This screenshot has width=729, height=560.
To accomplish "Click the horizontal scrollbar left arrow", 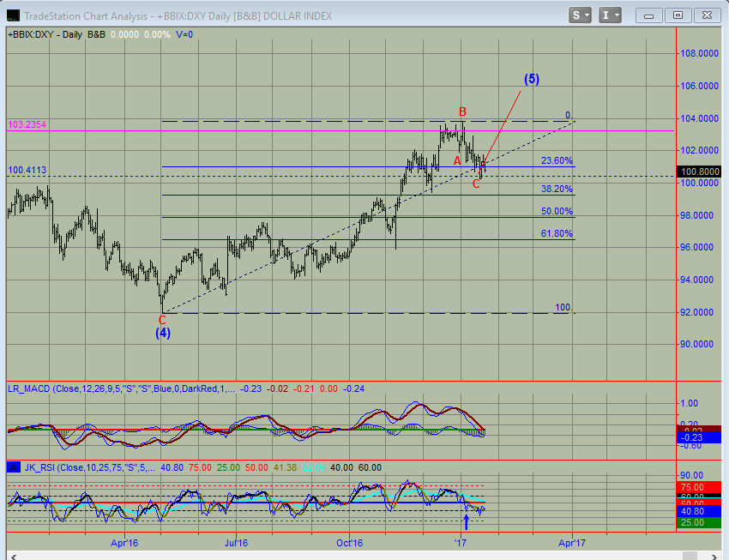I will point(14,557).
